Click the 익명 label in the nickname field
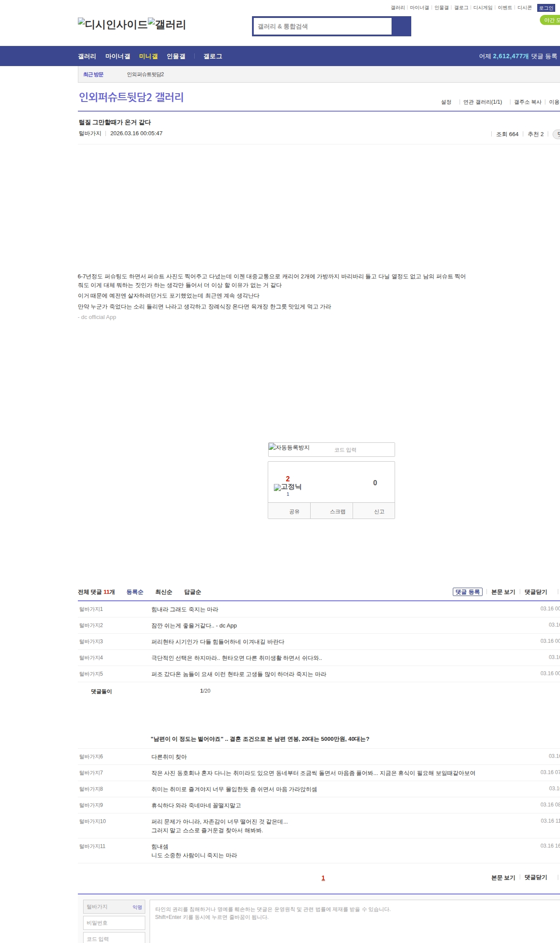The image size is (560, 943). coord(137,907)
